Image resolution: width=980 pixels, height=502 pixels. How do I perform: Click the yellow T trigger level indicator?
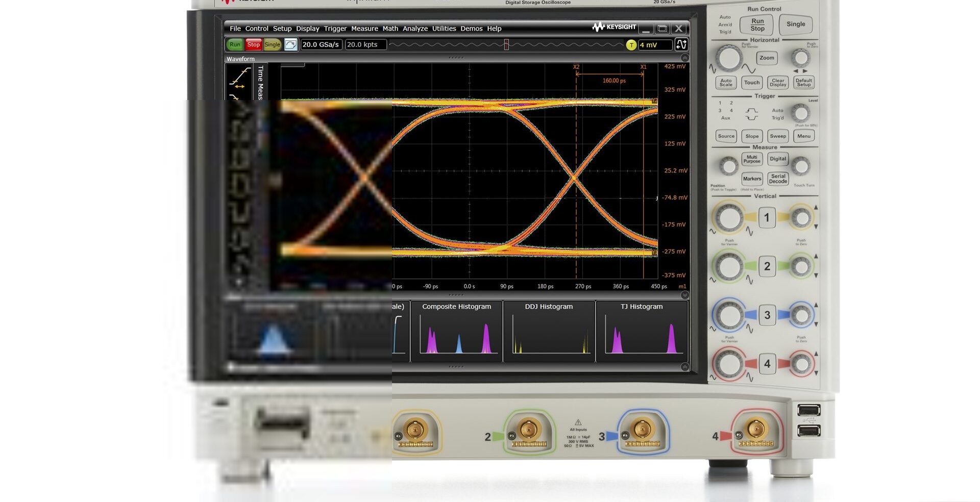tap(631, 45)
